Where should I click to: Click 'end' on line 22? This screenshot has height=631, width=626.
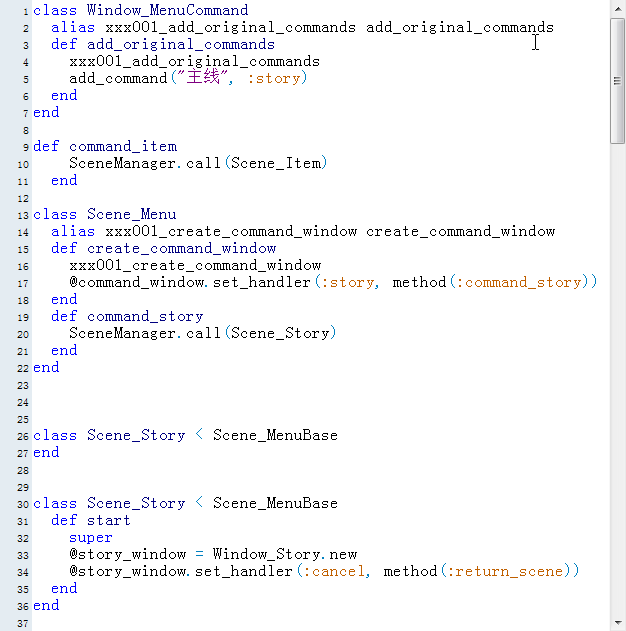click(46, 367)
